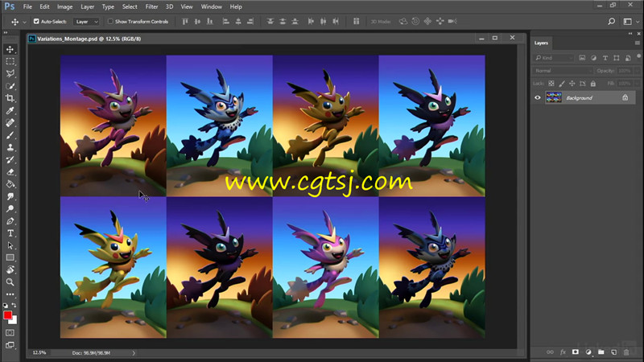644x362 pixels.
Task: Select the Horizontal Type tool
Action: [10, 233]
